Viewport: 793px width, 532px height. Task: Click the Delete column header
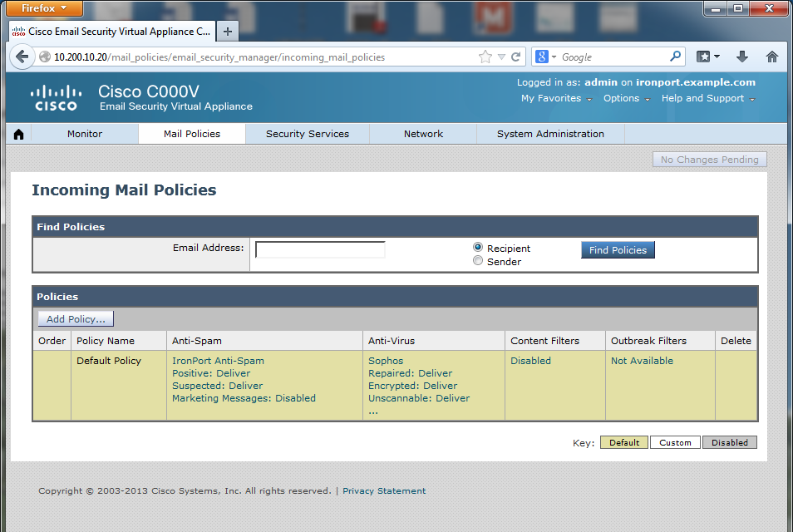click(x=736, y=341)
